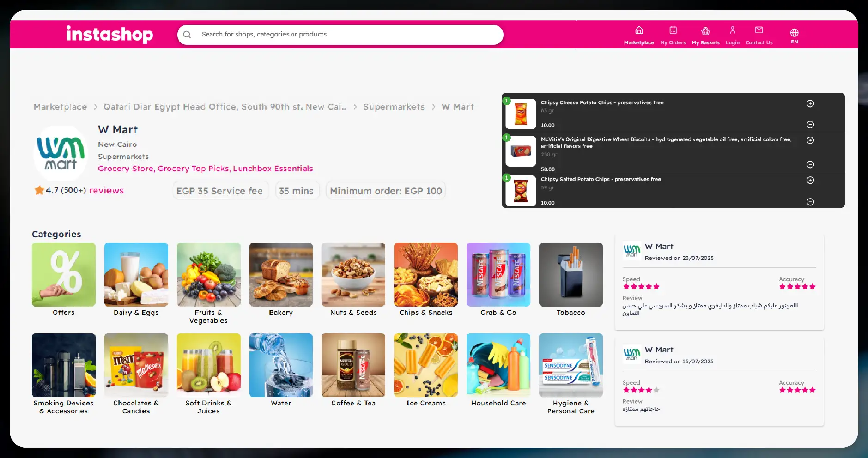The height and width of the screenshot is (458, 868).
Task: Rate Speed five stars on the latest review
Action: pos(656,286)
